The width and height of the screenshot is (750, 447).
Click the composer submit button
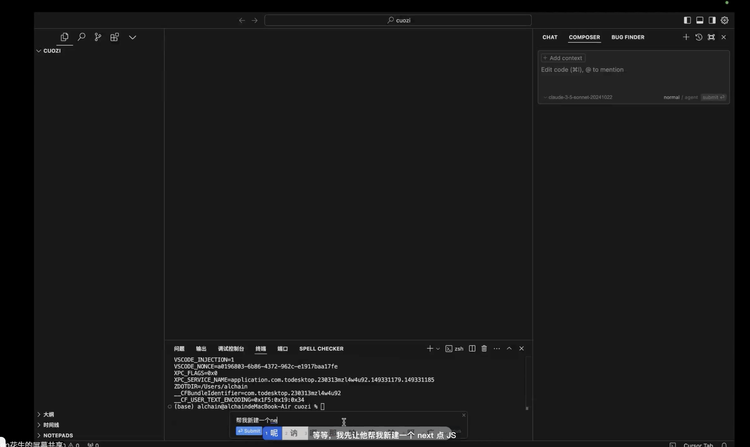point(713,97)
